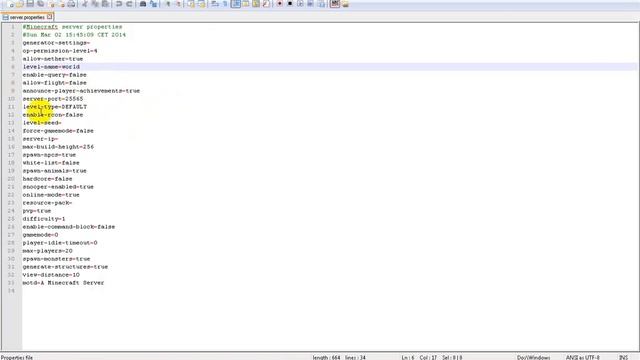Click the line 'op-permission-level=4'

(60, 51)
